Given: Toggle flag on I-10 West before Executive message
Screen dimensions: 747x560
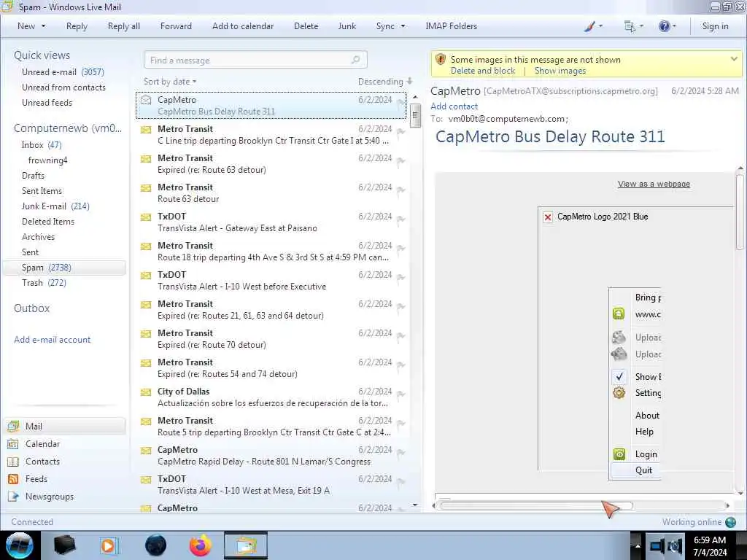Looking at the screenshot, I should click(401, 278).
